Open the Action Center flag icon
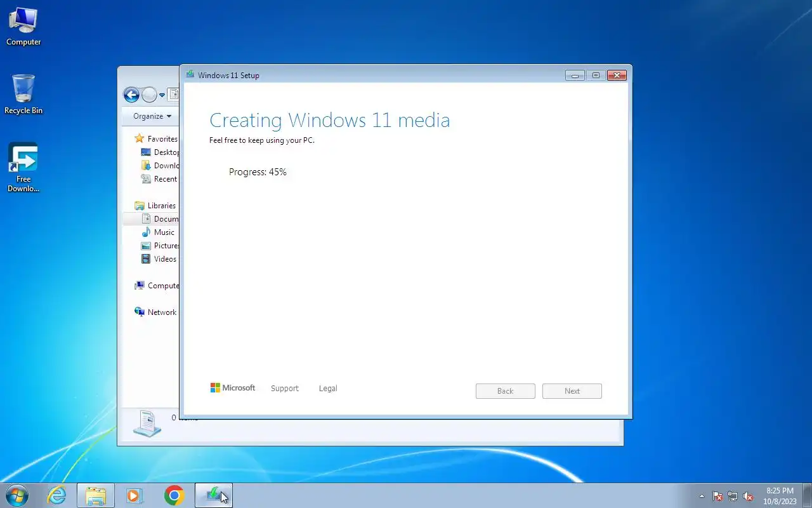This screenshot has height=508, width=812. 717,496
